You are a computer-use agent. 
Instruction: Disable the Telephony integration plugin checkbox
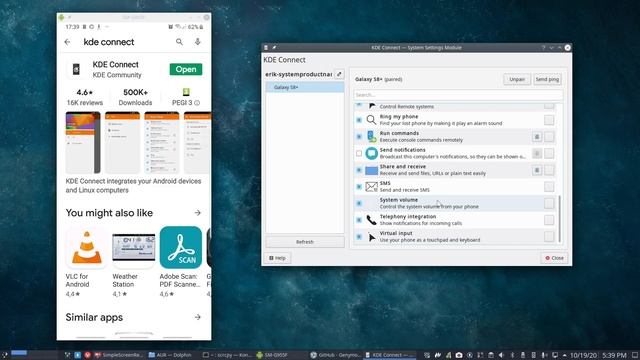(359, 220)
